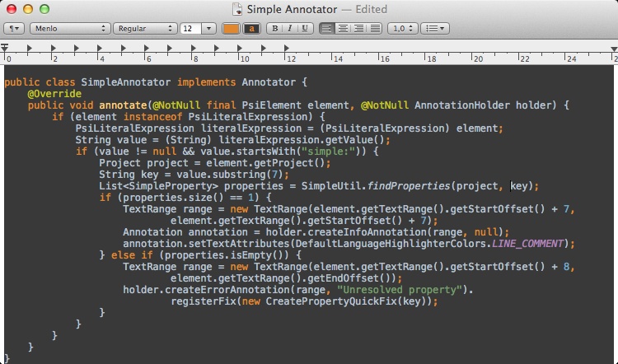Click the properties.isEmpty() text
Image resolution: width=618 pixels, height=364 pixels.
click(227, 255)
